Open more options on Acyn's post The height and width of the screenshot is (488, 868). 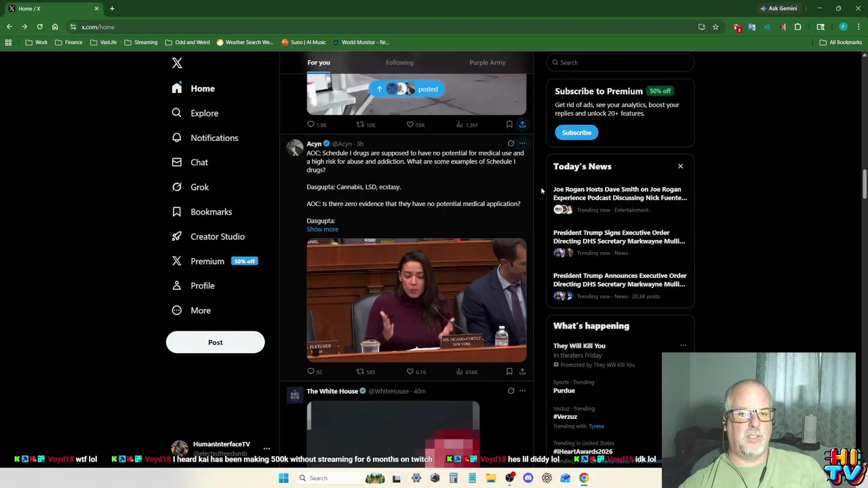[522, 144]
